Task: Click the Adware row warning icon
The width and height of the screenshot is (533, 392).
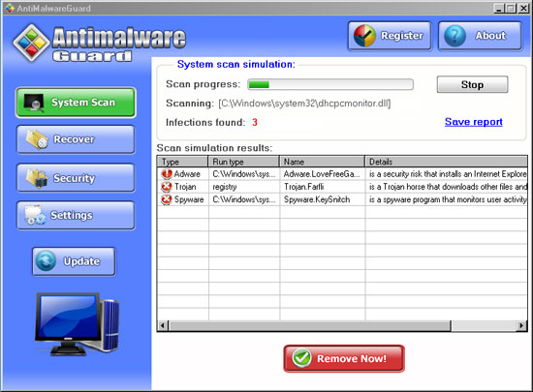Action: coord(167,174)
